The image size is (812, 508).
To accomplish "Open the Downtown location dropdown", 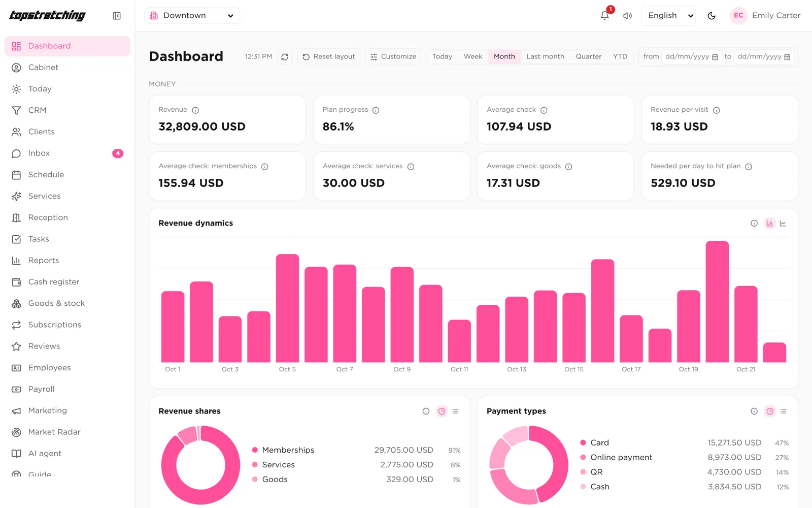I will pos(192,16).
